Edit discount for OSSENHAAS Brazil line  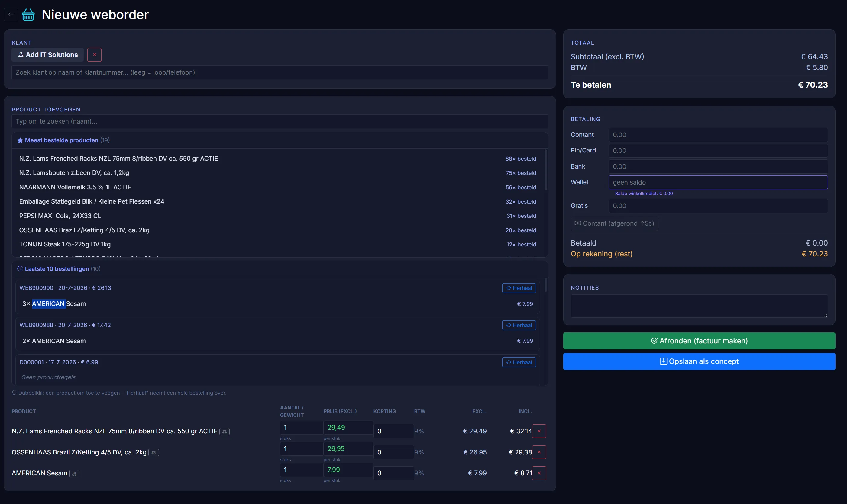coord(393,452)
